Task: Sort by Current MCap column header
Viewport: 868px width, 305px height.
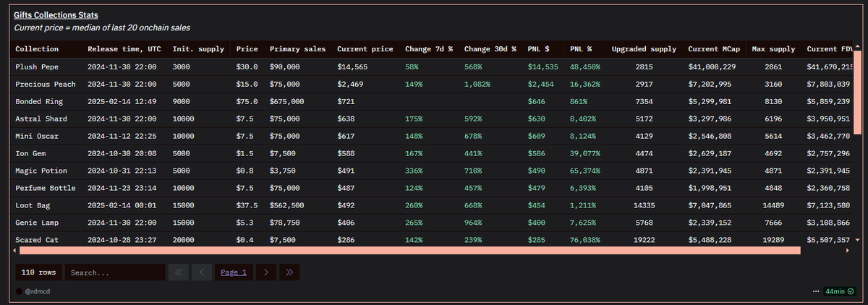Action: tap(713, 49)
